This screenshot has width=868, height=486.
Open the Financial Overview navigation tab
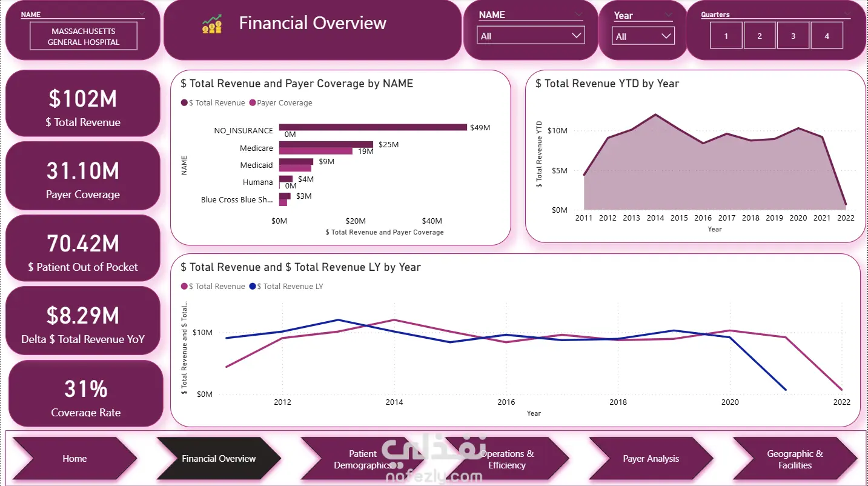coord(219,459)
